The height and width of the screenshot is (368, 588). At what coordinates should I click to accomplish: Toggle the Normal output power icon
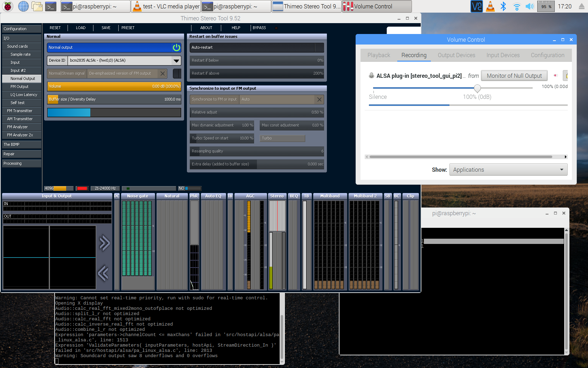click(x=176, y=47)
